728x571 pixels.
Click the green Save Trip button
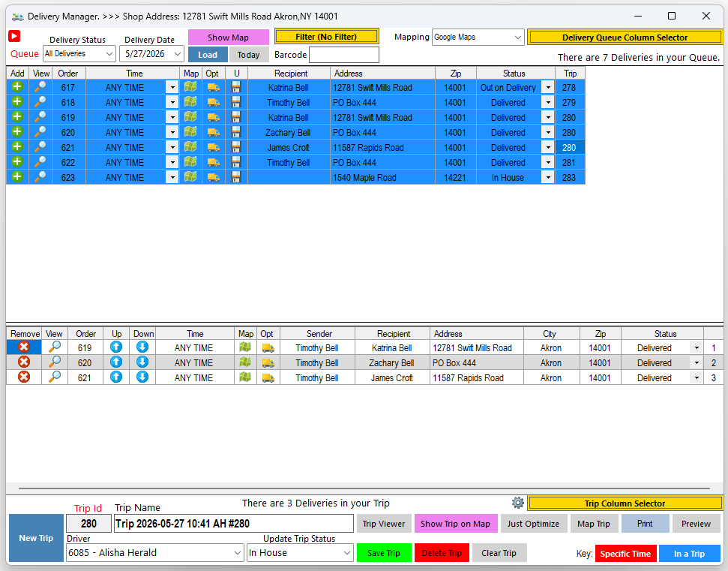pos(384,553)
